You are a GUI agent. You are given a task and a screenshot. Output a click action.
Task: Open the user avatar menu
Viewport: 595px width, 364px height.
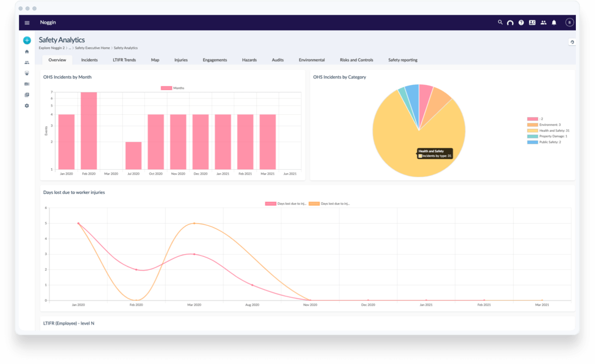(569, 23)
